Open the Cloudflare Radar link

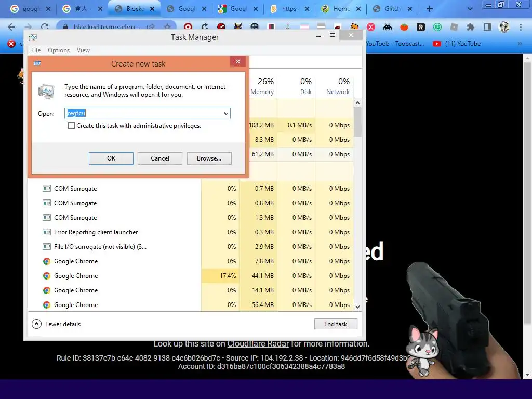(x=258, y=344)
